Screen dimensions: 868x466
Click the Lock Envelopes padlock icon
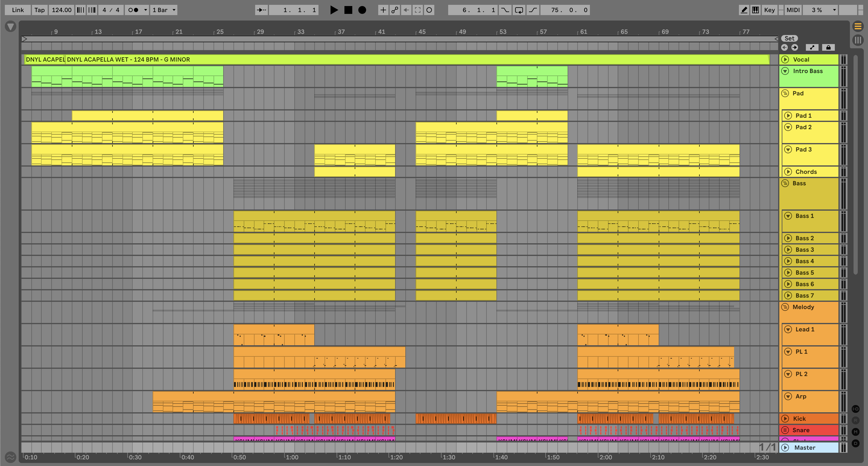pos(828,48)
